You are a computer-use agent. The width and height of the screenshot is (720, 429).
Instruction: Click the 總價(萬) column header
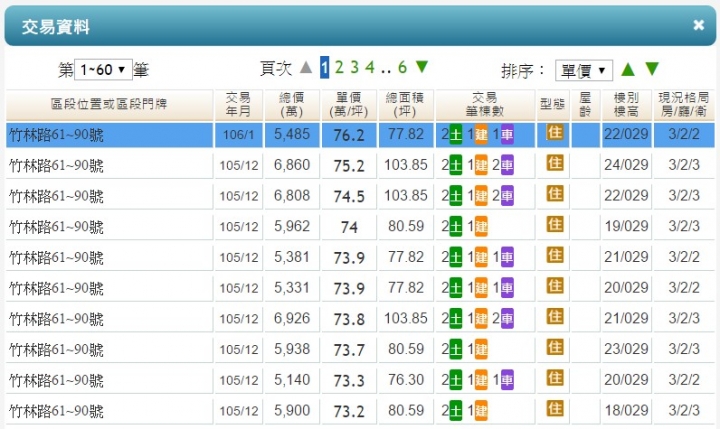coord(292,104)
